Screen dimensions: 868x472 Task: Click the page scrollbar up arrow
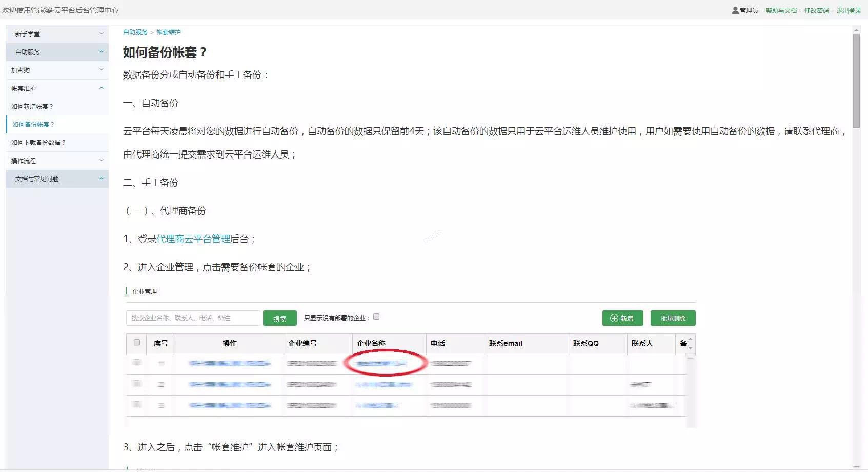point(856,30)
